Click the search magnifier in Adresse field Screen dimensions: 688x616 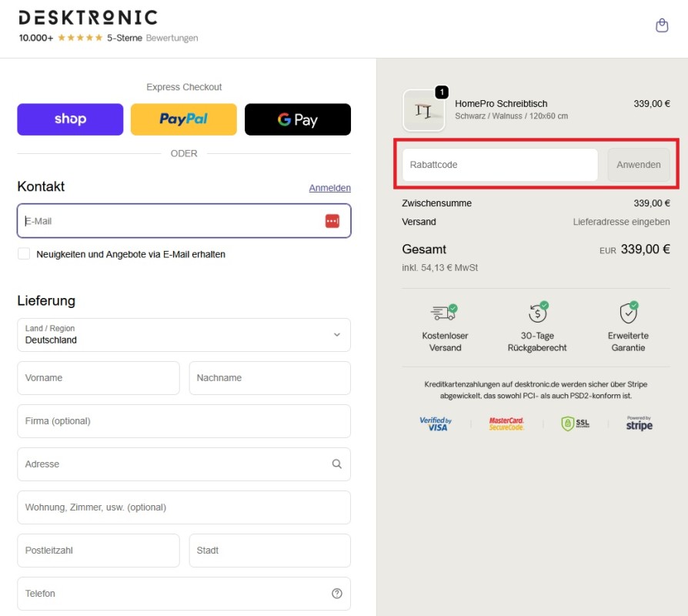[336, 464]
